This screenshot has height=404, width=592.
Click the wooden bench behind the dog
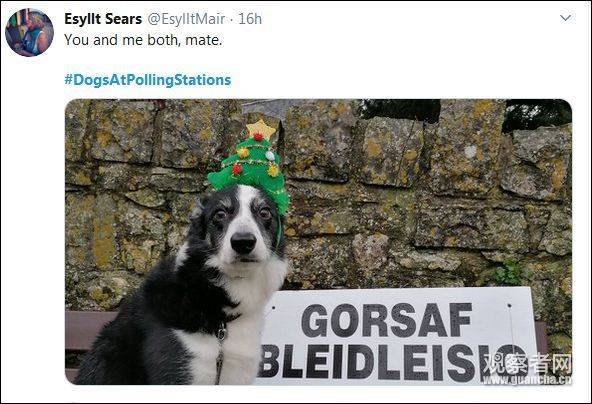(x=89, y=330)
